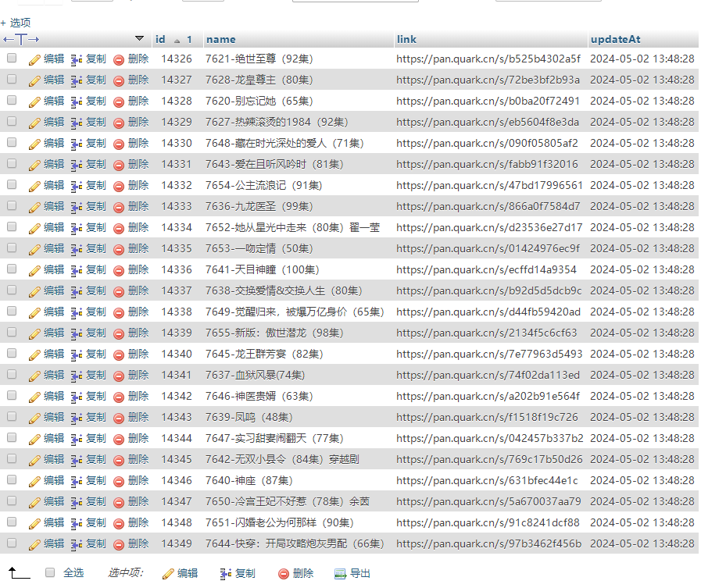Sort the table by name column
Viewport: 701px width, 588px height.
[x=221, y=39]
